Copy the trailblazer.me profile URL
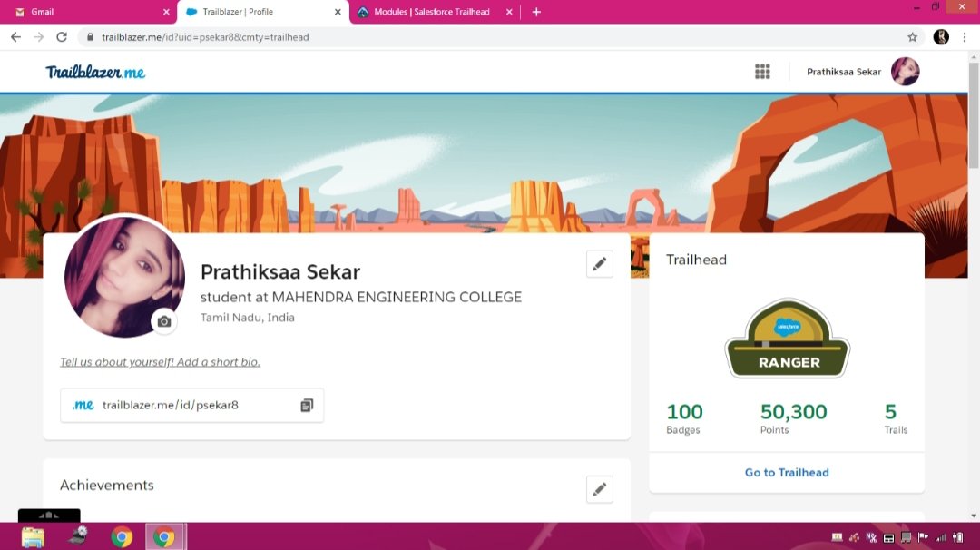The width and height of the screenshot is (980, 550). [307, 405]
